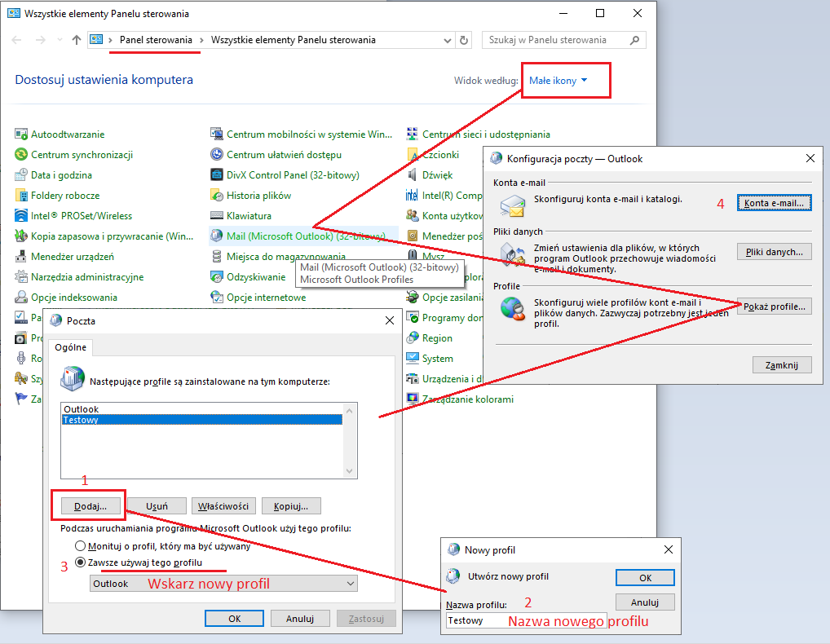Viewport: 830px width, 644px height.
Task: Open recent locations dropdown arrow
Action: point(60,40)
